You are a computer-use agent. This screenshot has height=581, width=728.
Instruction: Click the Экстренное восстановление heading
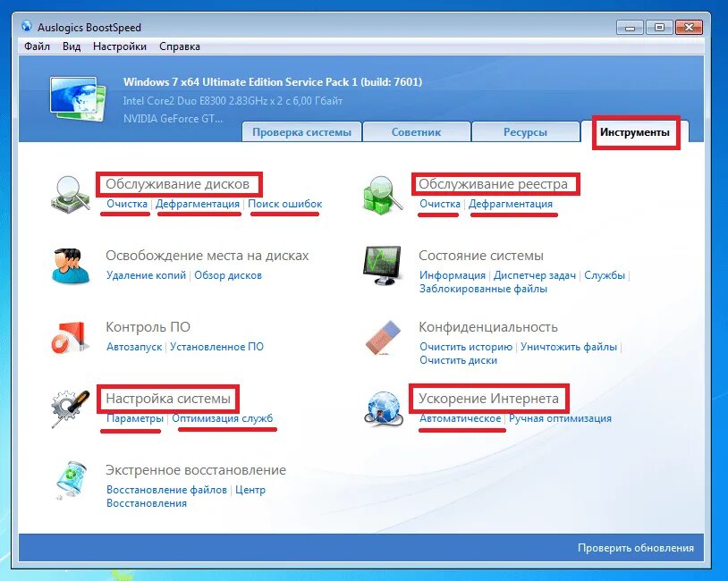[x=196, y=470]
